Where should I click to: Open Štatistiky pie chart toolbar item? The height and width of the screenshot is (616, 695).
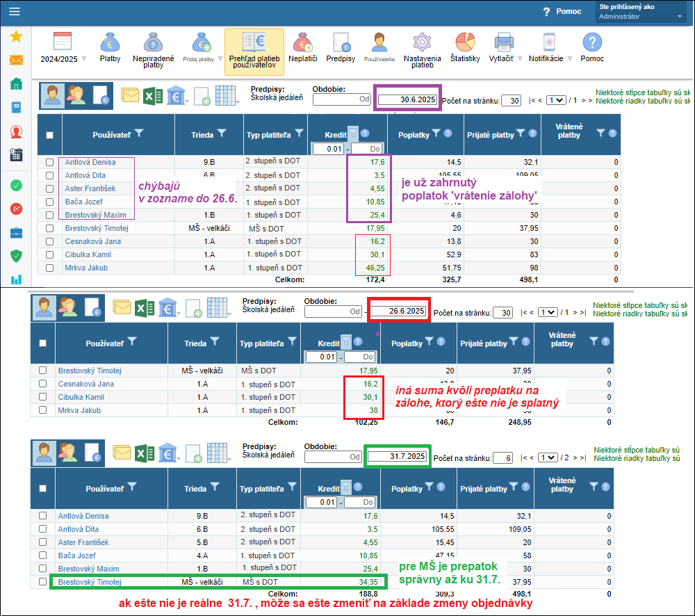pos(465,47)
